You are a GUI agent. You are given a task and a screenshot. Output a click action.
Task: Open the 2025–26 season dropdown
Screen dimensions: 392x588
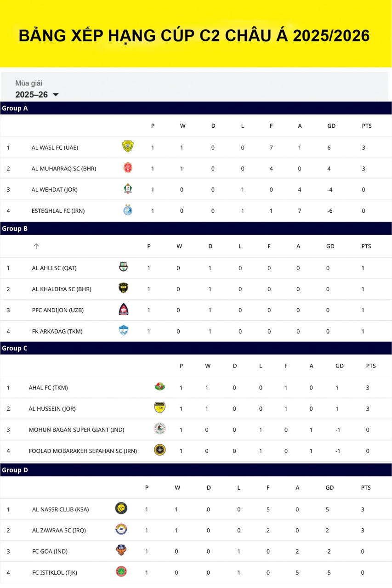[x=37, y=95]
